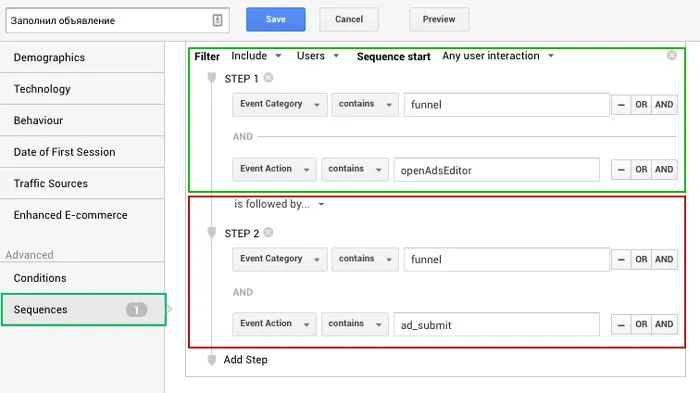Open the Enhanced E-commerce section

click(x=82, y=215)
